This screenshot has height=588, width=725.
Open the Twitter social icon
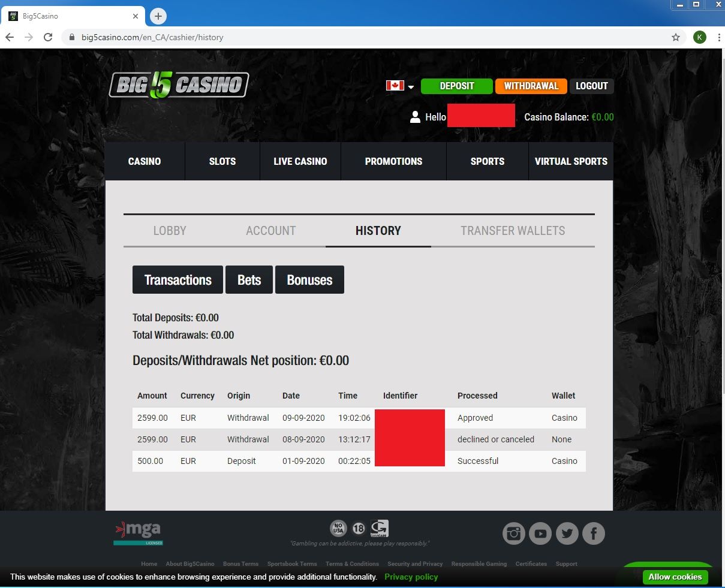tap(567, 533)
